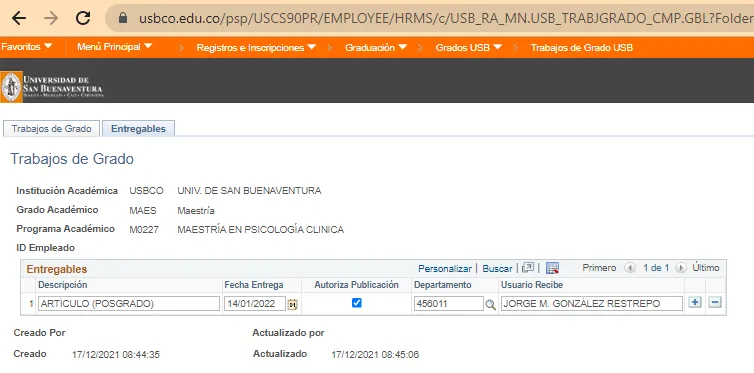754x373 pixels.
Task: Click the magnifier lookup next to Departamento
Action: pyautogui.click(x=490, y=304)
